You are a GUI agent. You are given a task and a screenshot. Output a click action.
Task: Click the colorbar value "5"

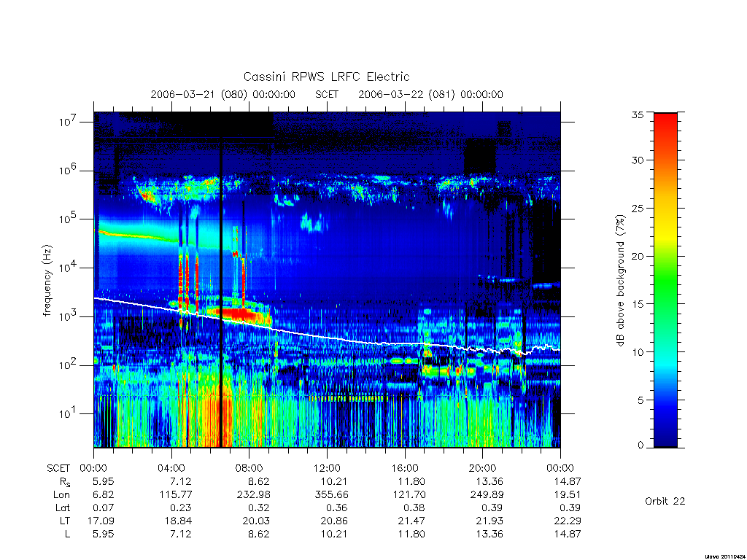640,400
